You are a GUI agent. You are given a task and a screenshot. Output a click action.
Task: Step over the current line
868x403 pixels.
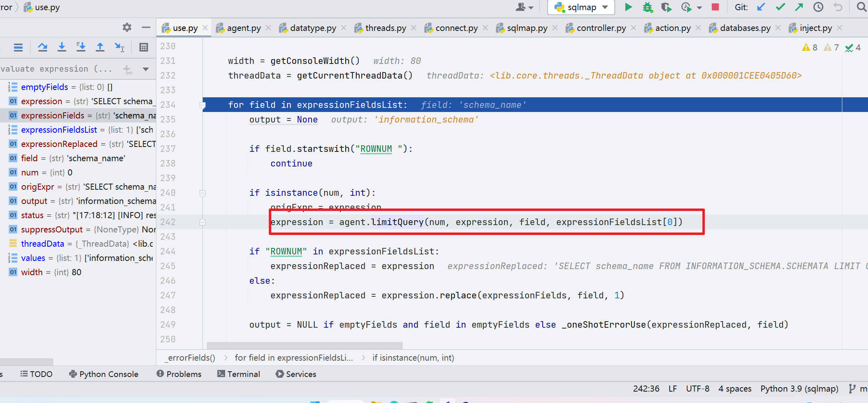click(42, 47)
